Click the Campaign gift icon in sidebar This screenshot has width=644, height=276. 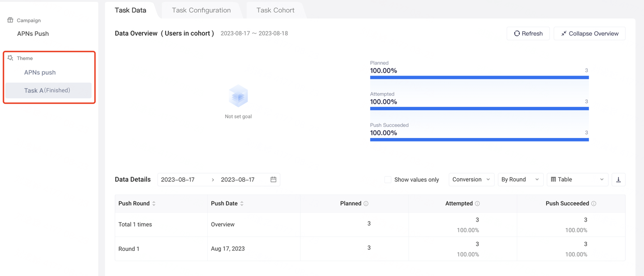10,20
